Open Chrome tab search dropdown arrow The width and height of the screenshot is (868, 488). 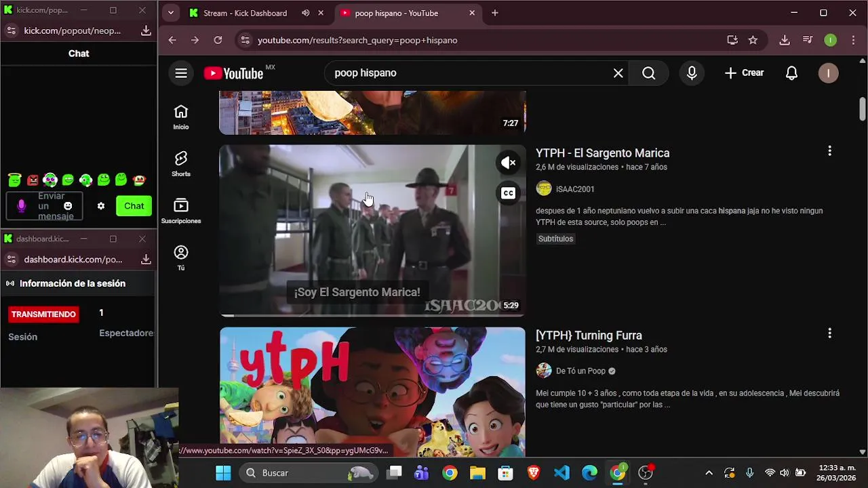coord(170,13)
